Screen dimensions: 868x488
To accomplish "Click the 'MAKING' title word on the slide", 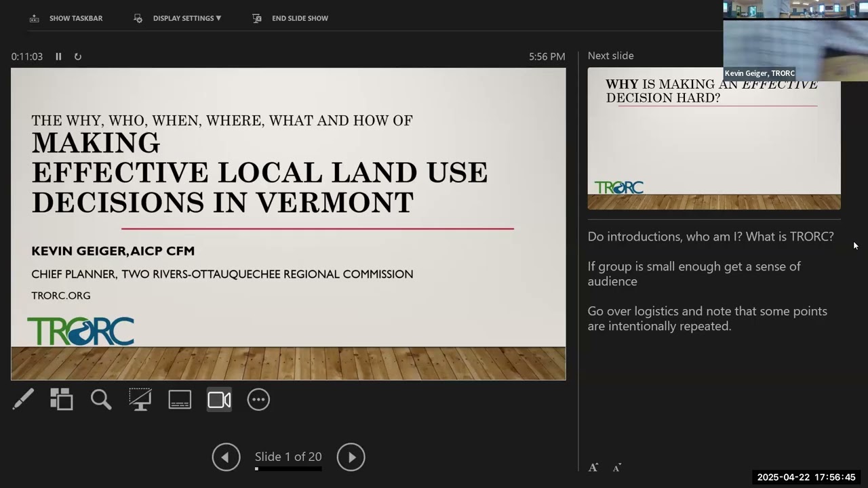I will point(96,143).
